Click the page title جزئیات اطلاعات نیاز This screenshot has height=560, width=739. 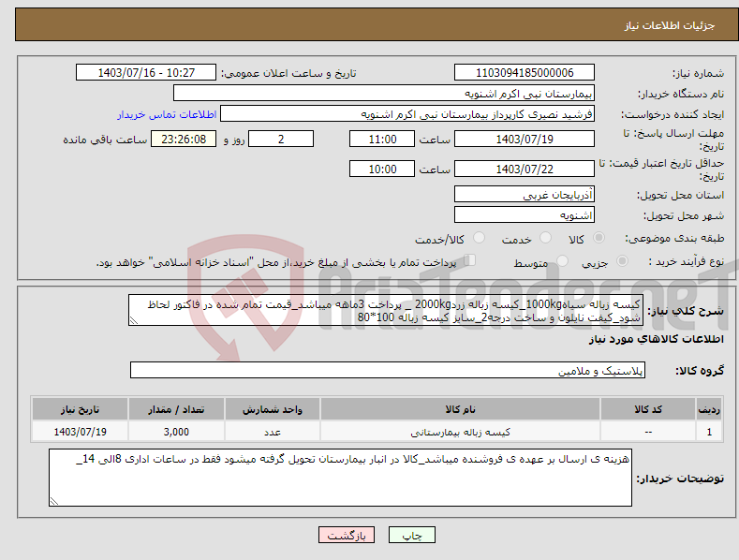tap(670, 25)
